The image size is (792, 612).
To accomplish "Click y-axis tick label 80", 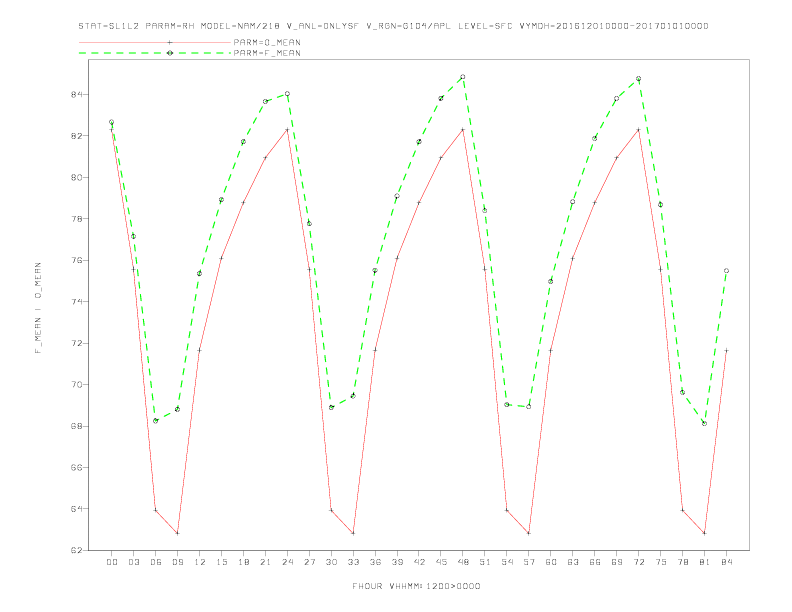I will (76, 178).
